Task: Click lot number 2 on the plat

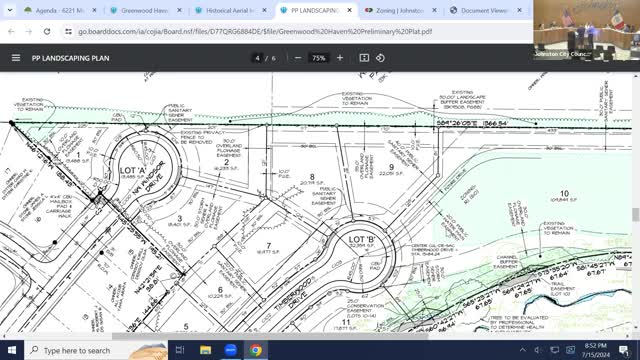Action: (227, 162)
